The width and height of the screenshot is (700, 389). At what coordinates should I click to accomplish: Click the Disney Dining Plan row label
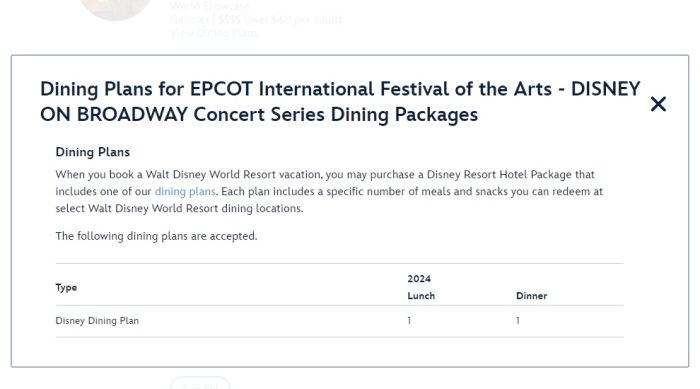click(97, 321)
